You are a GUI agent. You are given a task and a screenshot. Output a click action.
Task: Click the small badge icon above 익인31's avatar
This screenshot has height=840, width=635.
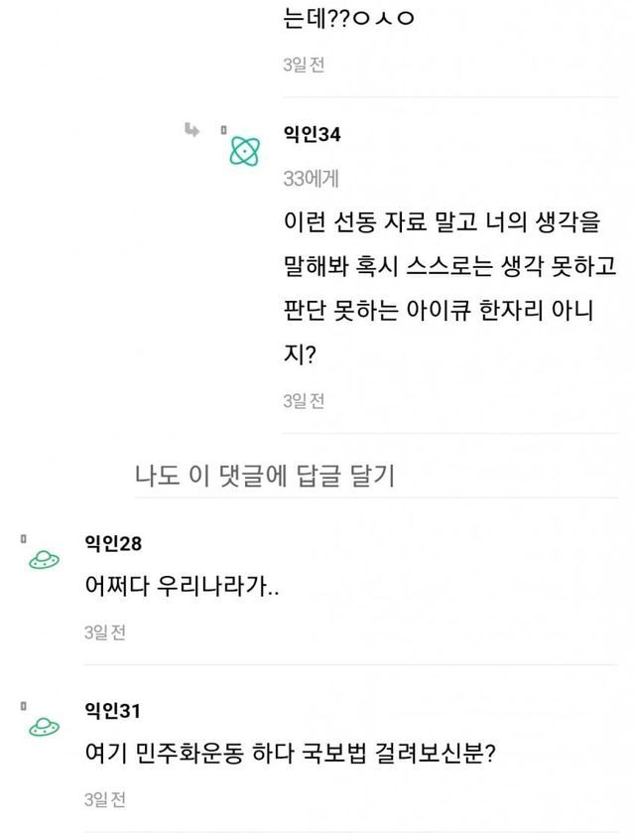click(x=22, y=705)
